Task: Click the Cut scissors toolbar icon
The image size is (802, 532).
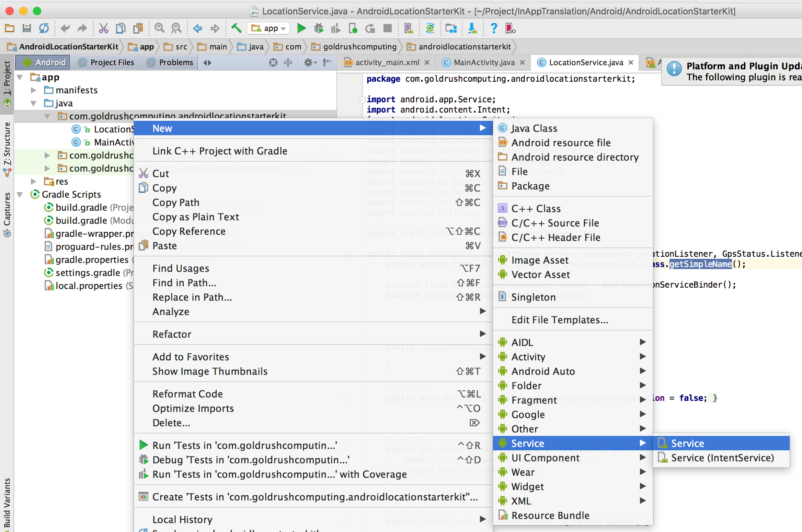Action: [x=103, y=28]
